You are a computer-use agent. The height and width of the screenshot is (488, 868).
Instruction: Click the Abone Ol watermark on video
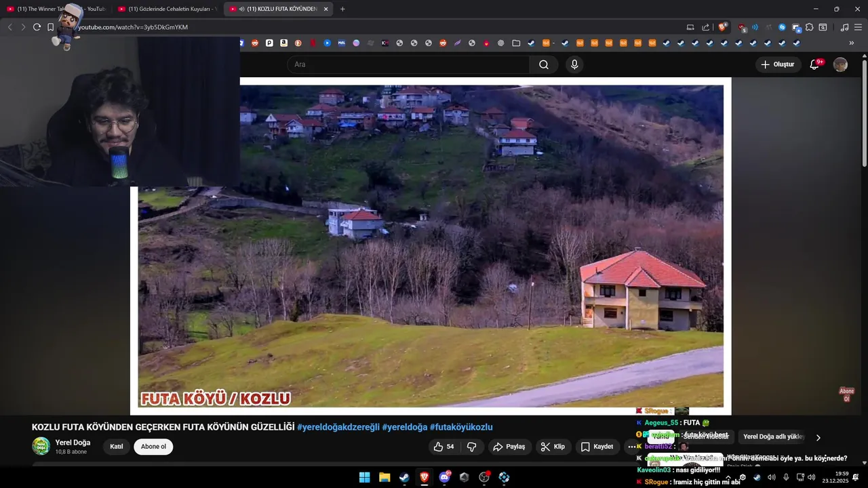(846, 394)
